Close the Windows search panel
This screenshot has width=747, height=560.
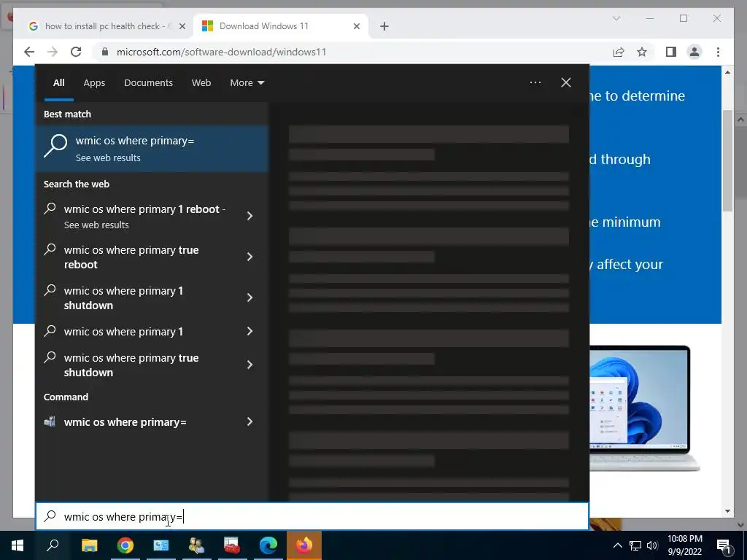(565, 82)
